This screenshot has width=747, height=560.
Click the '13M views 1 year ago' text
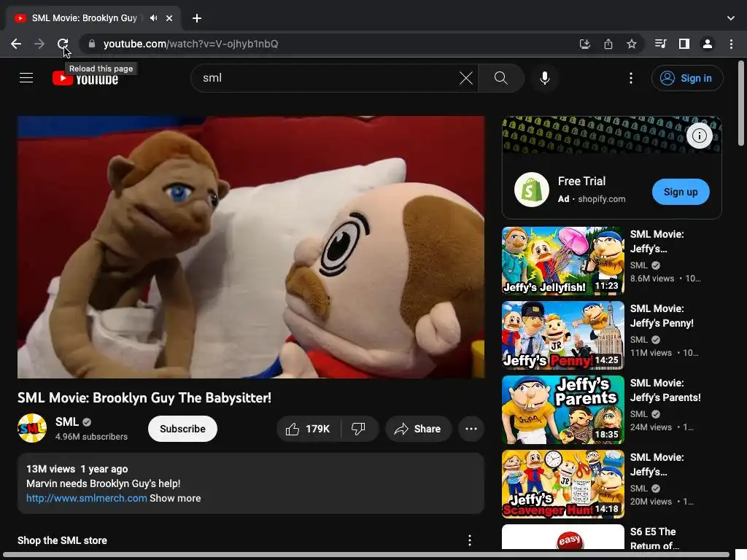click(77, 469)
